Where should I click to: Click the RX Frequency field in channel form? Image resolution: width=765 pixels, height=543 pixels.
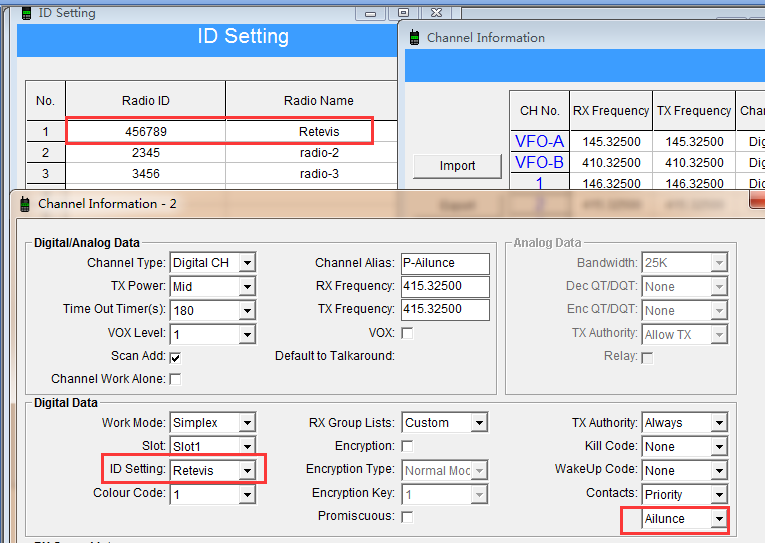445,286
